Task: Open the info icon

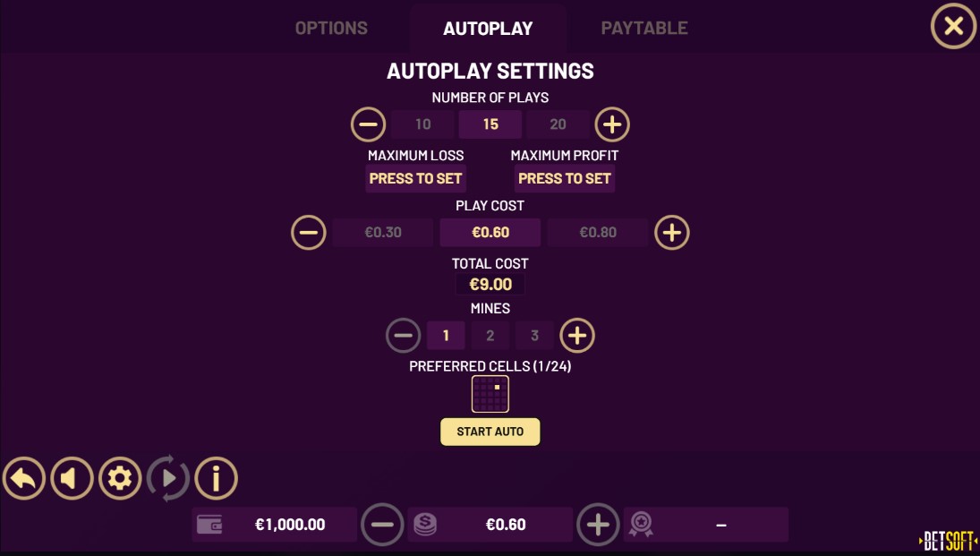Action: click(x=217, y=478)
